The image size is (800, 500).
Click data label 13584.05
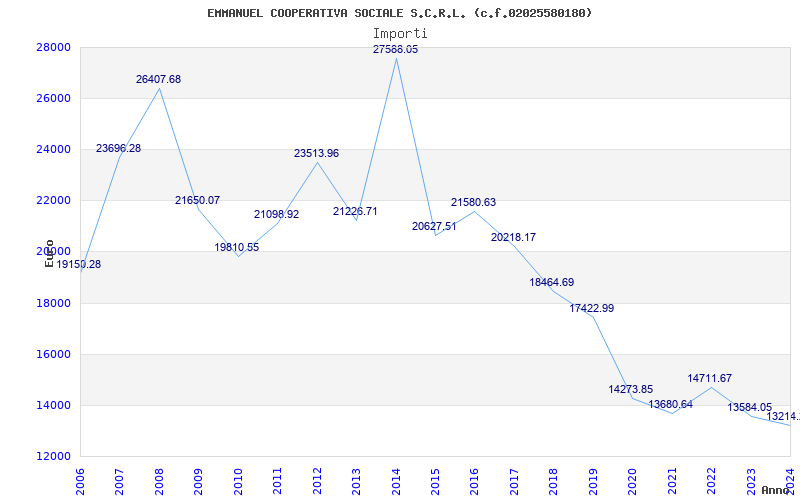pyautogui.click(x=749, y=407)
